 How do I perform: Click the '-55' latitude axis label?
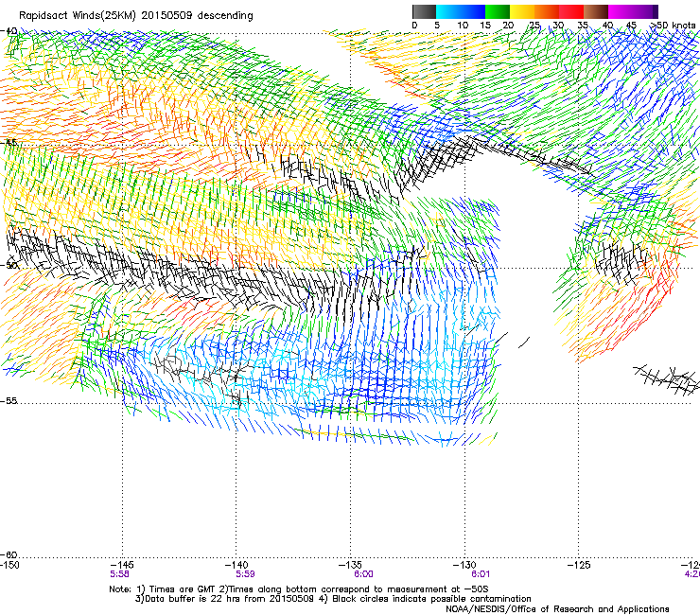9,400
